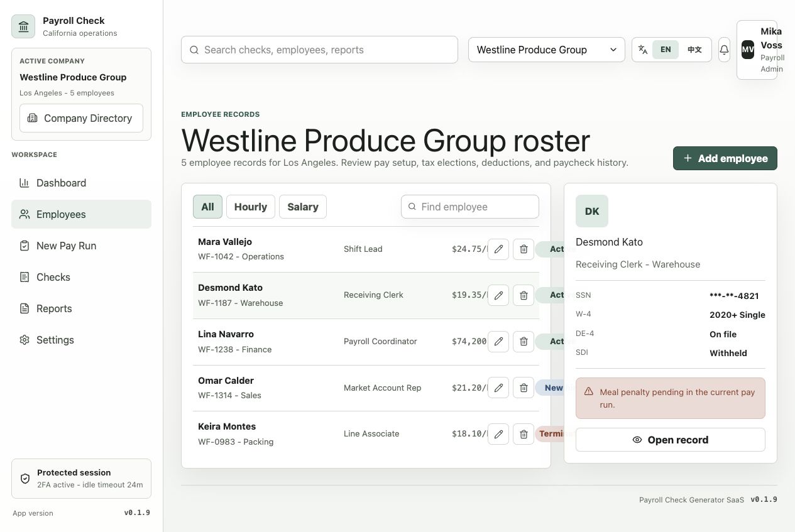Start New Pay Run from sidebar
The height and width of the screenshot is (532, 795).
click(x=81, y=246)
